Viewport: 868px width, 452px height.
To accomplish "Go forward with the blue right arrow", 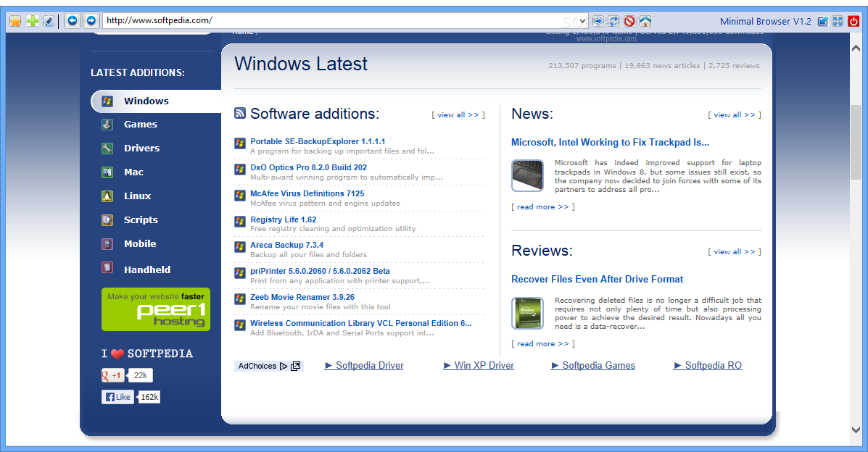I will (x=91, y=21).
